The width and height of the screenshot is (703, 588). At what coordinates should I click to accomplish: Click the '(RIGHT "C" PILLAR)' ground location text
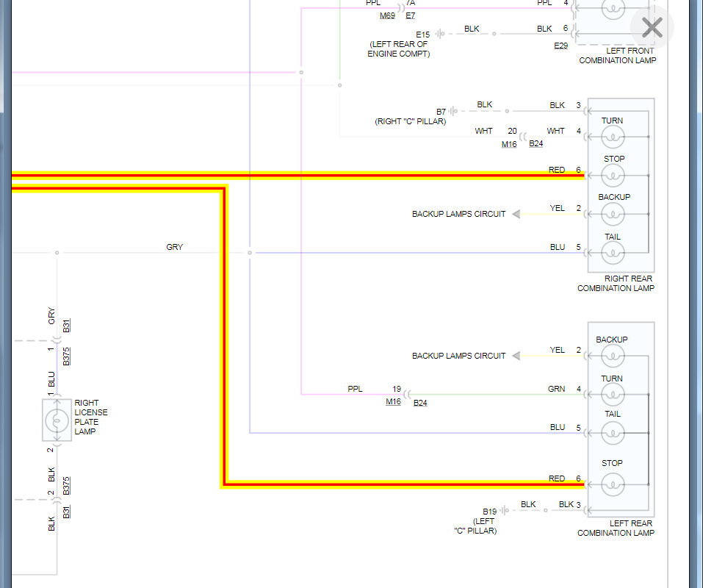pyautogui.click(x=410, y=121)
